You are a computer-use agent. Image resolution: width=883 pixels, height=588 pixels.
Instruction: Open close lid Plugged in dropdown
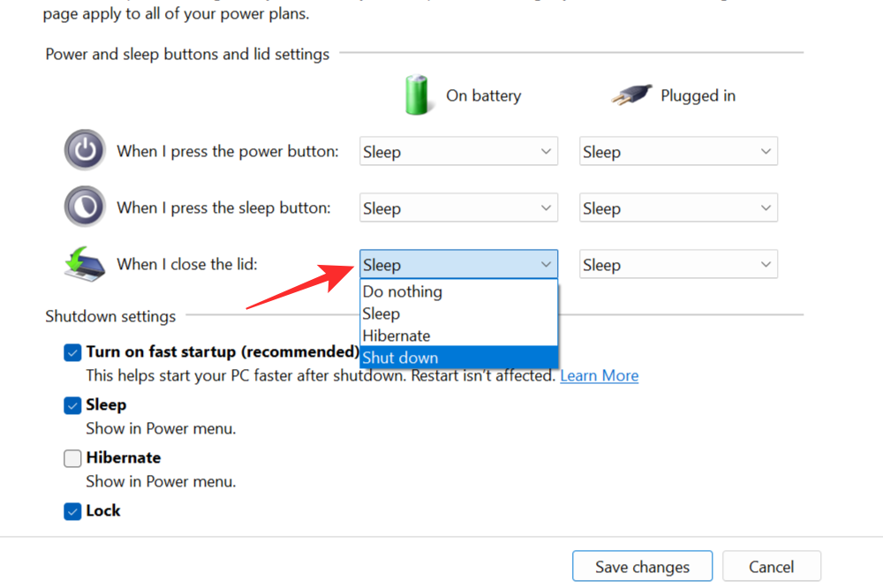pyautogui.click(x=678, y=265)
